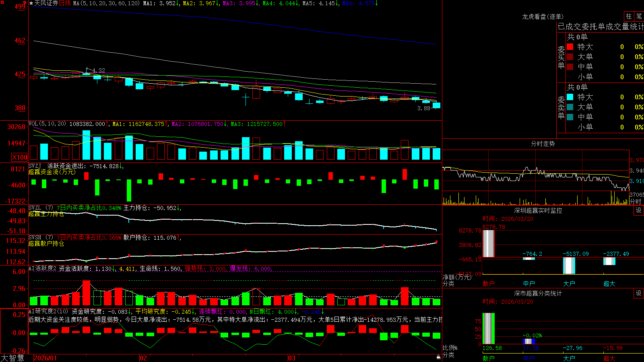Click the -2377.49 超大 net bar
This screenshot has height=362, width=644.
click(x=609, y=261)
